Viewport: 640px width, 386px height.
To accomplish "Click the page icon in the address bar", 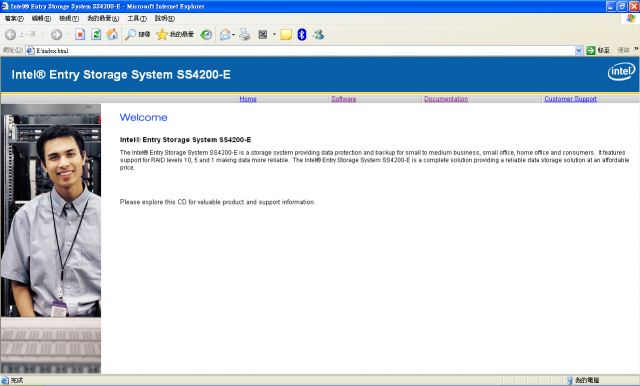I will coord(30,51).
